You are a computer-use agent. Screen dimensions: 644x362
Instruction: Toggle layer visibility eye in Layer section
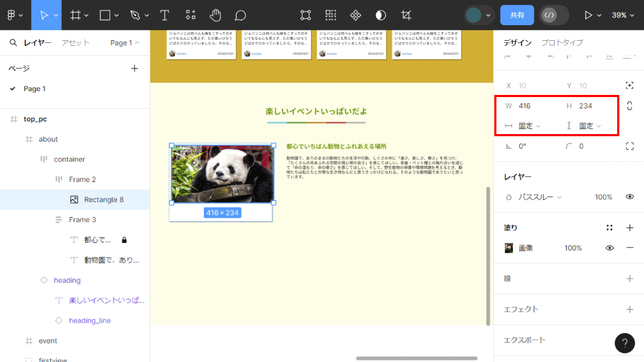(630, 197)
